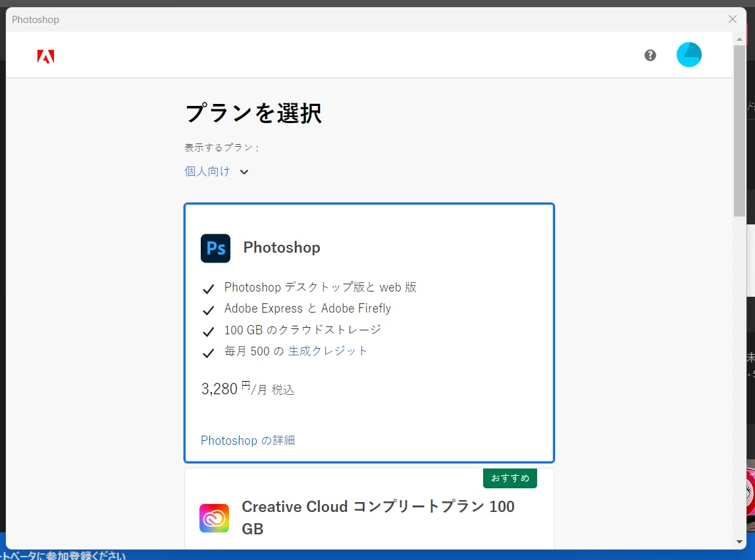Click the chevron next to 個人向け
The image size is (755, 560).
coord(244,172)
